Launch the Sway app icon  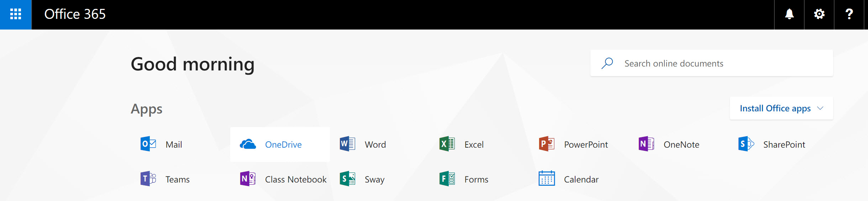click(x=347, y=179)
